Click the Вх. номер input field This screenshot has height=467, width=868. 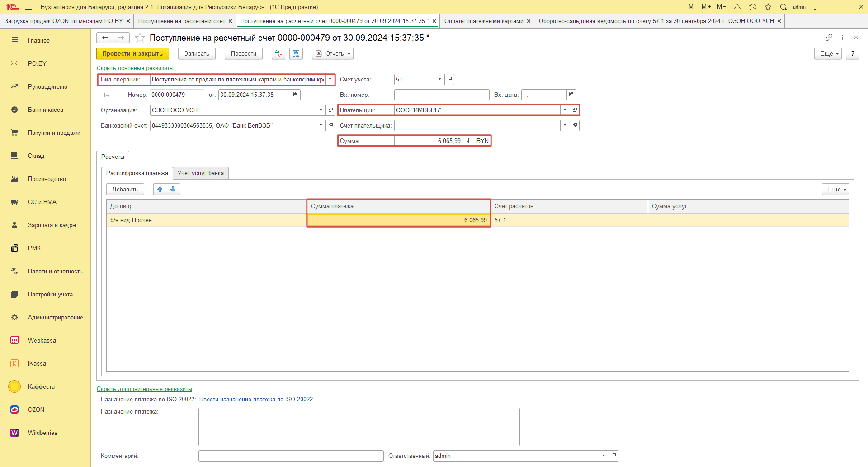pyautogui.click(x=442, y=95)
